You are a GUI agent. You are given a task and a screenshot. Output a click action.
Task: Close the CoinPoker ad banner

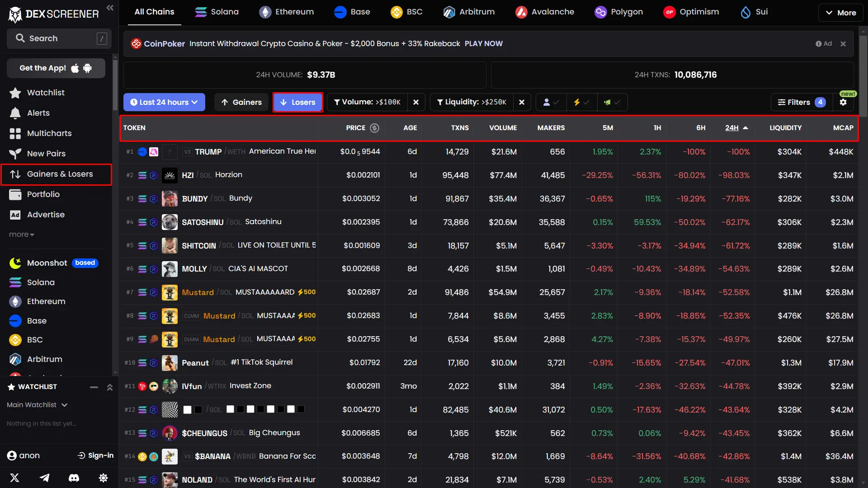843,44
